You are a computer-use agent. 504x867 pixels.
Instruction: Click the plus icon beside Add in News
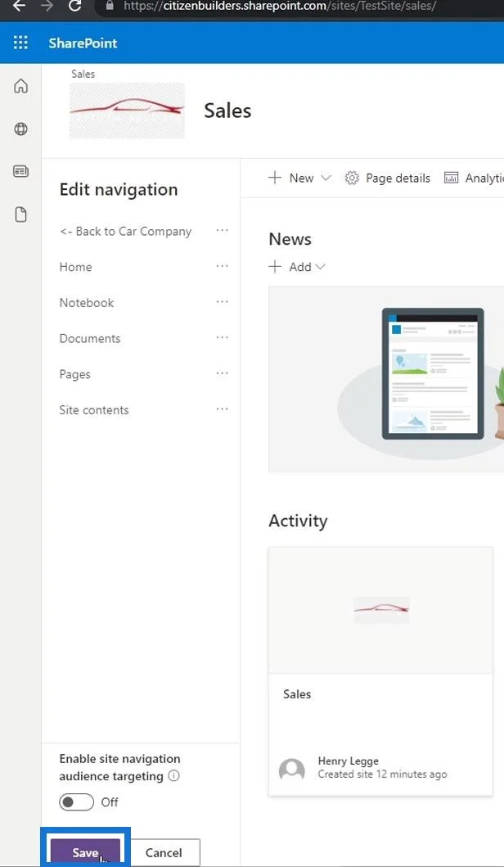[275, 267]
